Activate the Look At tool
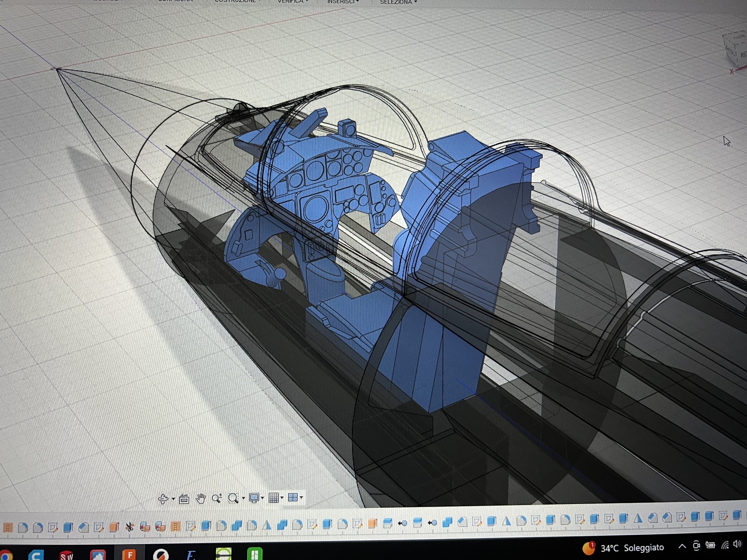 [x=184, y=499]
